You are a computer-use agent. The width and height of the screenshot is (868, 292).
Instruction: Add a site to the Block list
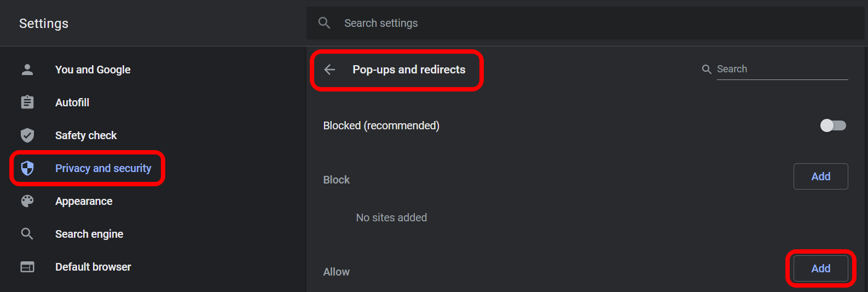[x=820, y=176]
